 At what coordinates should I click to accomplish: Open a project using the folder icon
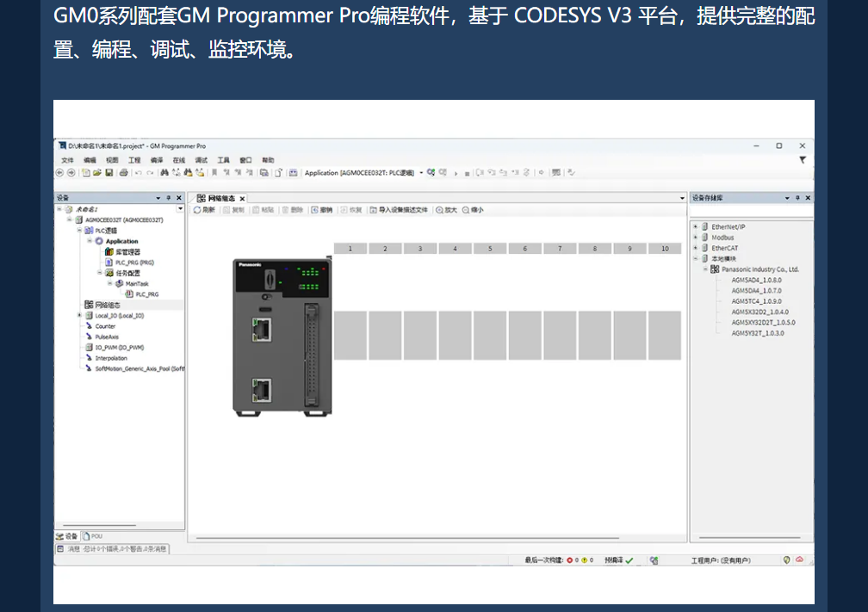pos(97,173)
